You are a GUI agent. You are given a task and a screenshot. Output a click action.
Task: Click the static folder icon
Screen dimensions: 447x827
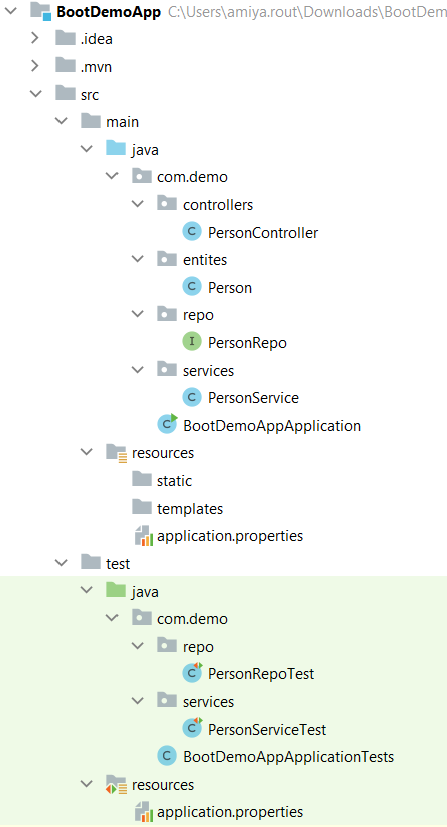(x=141, y=479)
